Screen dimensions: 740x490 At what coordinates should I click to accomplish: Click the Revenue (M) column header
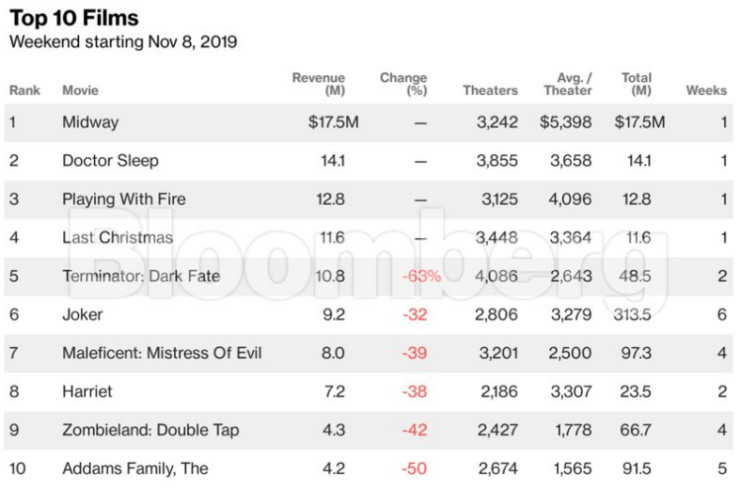[318, 84]
